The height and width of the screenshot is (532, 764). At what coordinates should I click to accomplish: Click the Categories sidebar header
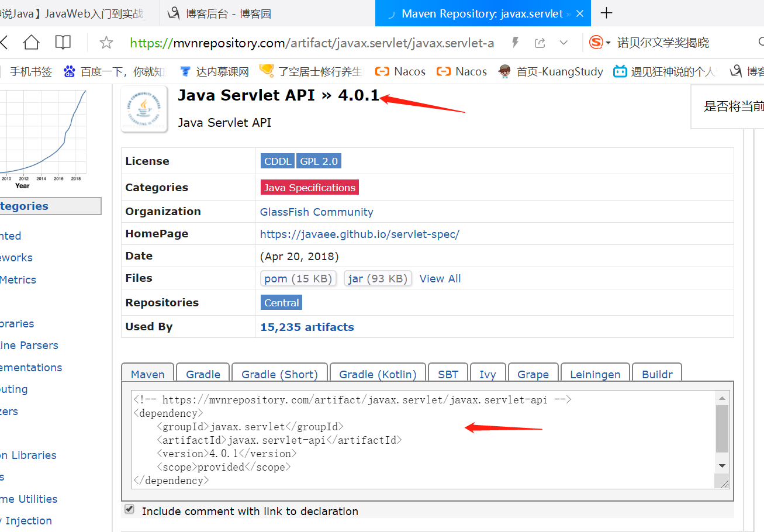(x=50, y=206)
